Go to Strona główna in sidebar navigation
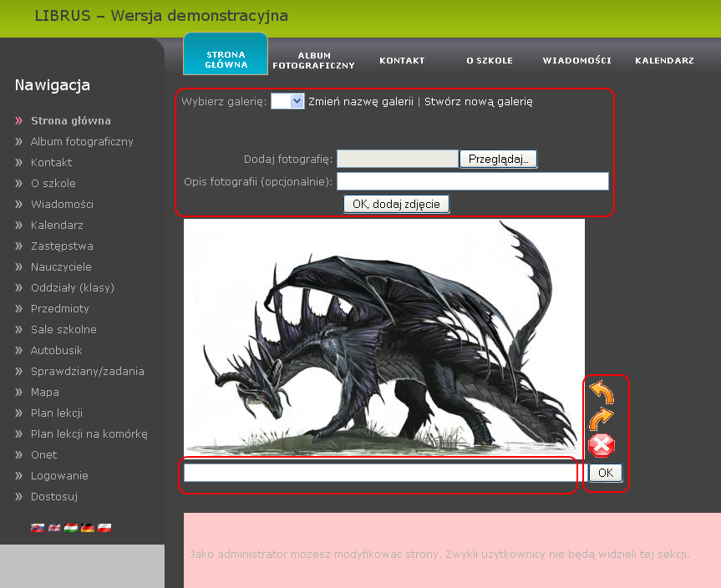The height and width of the screenshot is (588, 721). (x=71, y=121)
